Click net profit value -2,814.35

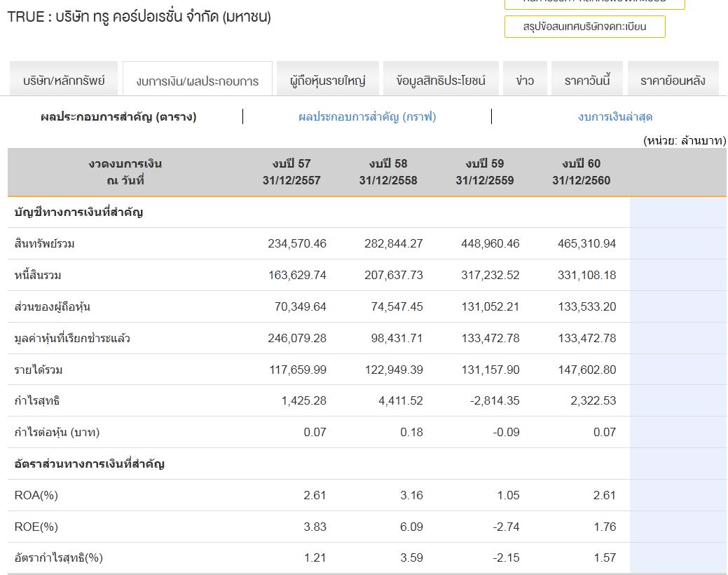pyautogui.click(x=495, y=400)
